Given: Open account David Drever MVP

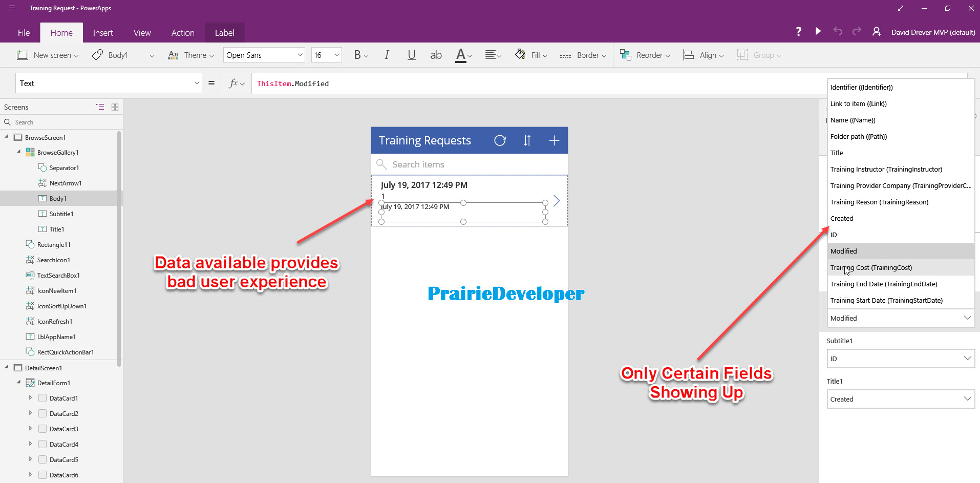Looking at the screenshot, I should 933,32.
